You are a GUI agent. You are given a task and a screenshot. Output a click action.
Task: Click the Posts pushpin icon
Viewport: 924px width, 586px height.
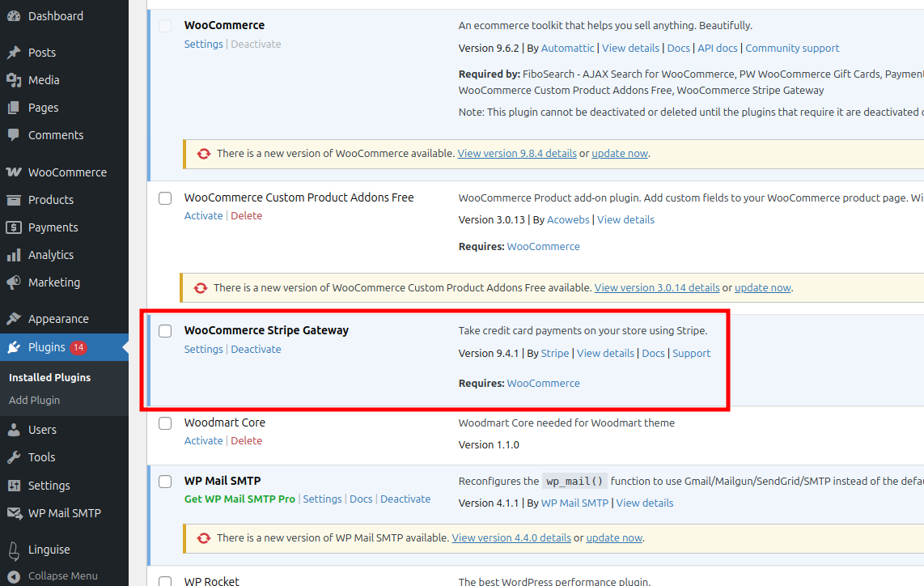pos(14,53)
